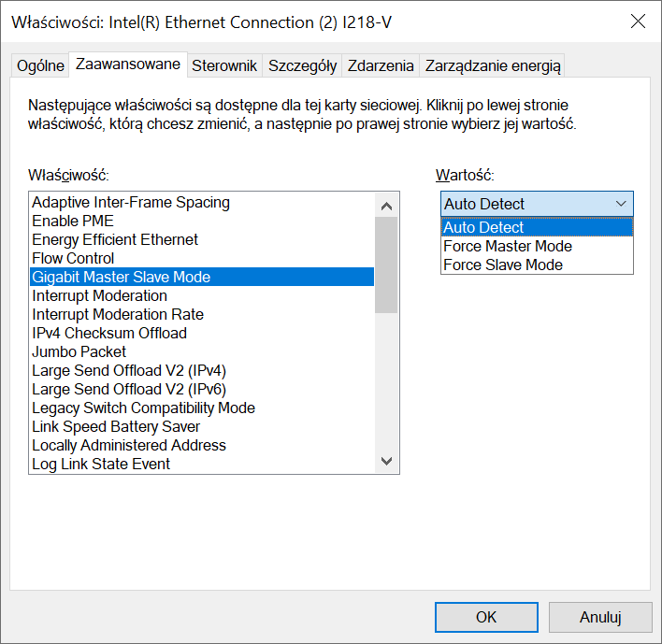
Task: Switch to the Ogólne tab
Action: click(40, 65)
